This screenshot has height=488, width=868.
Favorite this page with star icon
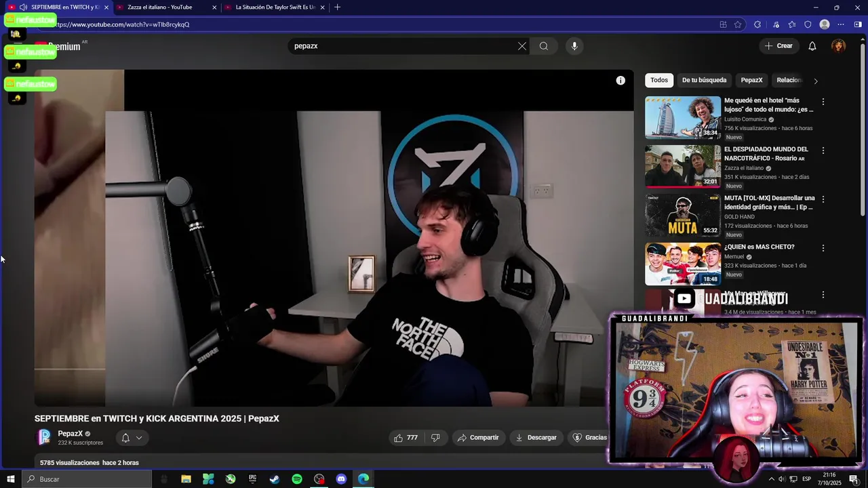(x=738, y=24)
